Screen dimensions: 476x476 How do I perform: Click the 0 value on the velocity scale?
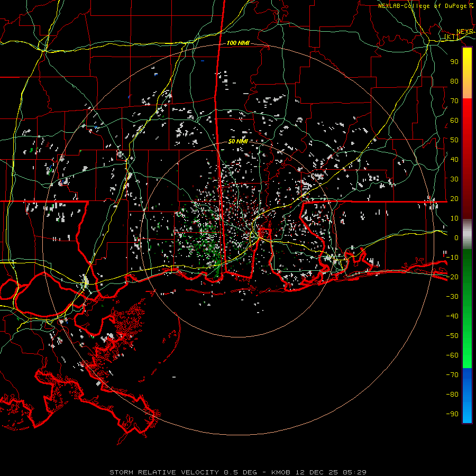456,238
